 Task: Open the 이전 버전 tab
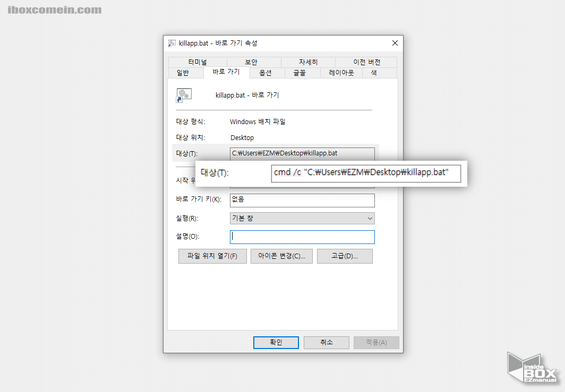tap(365, 62)
